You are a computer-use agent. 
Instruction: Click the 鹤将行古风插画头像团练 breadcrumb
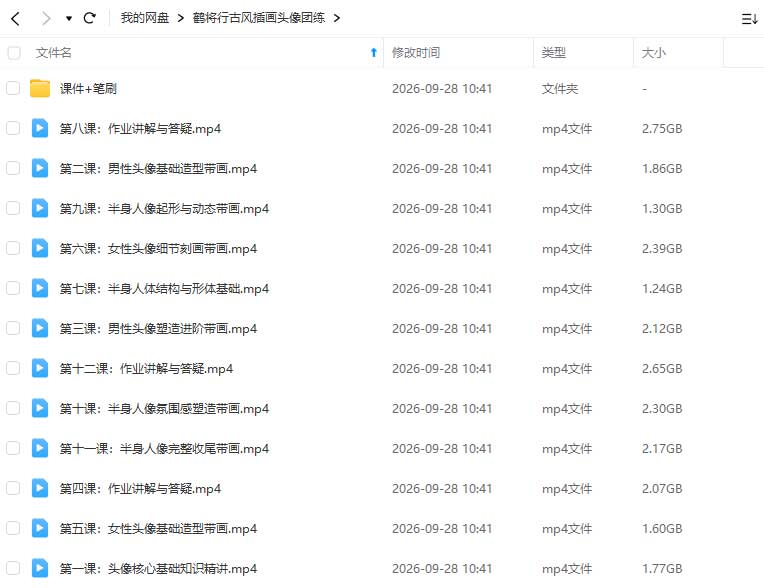259,18
